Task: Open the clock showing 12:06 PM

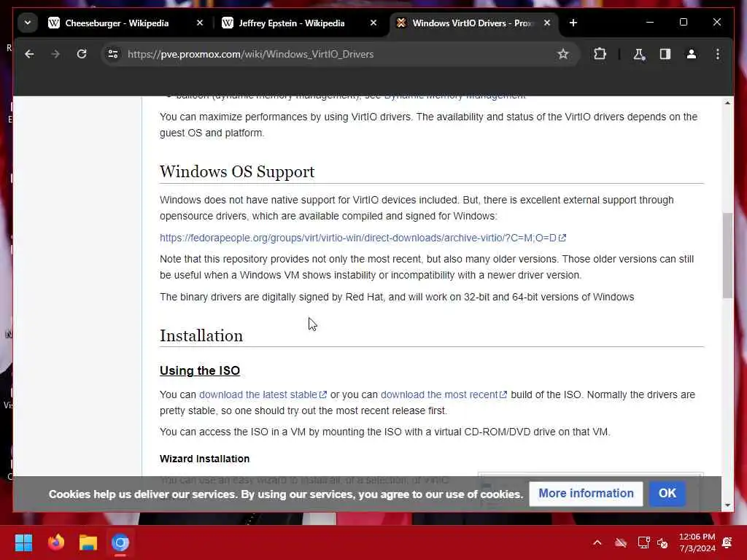Action: tap(697, 542)
